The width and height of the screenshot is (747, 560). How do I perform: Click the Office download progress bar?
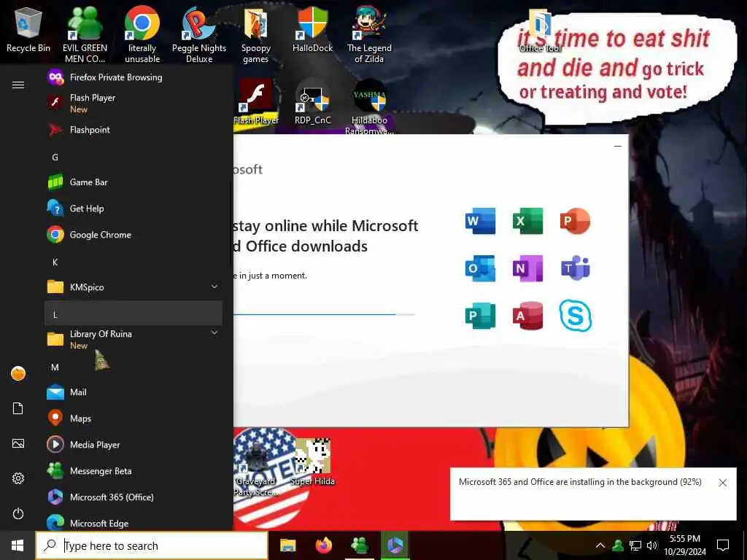click(x=324, y=314)
